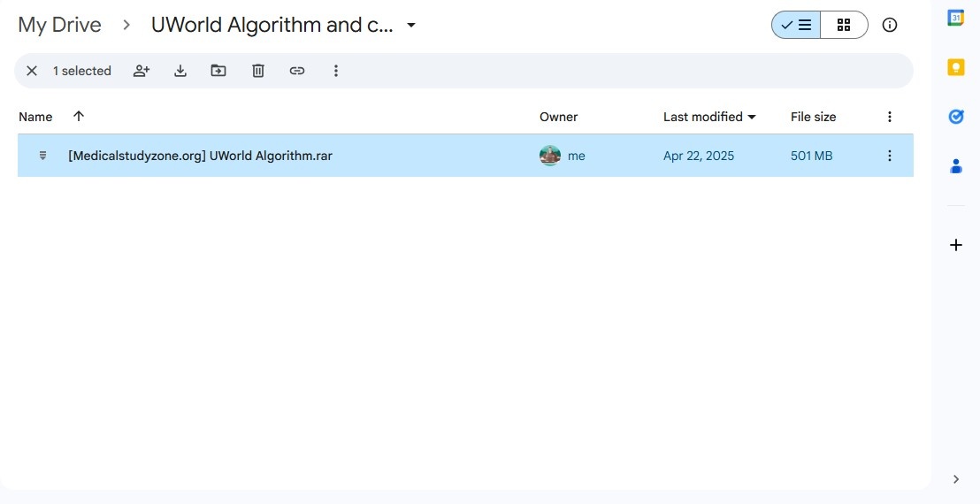Image resolution: width=980 pixels, height=504 pixels.
Task: Click the archive file type icon in the row
Action: pos(42,156)
